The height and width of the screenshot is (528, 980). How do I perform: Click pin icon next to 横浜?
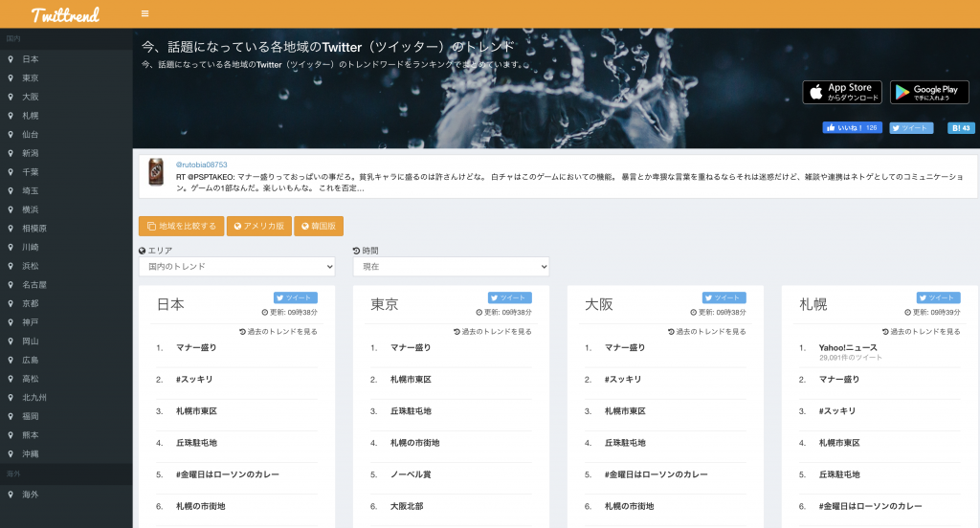click(x=11, y=209)
